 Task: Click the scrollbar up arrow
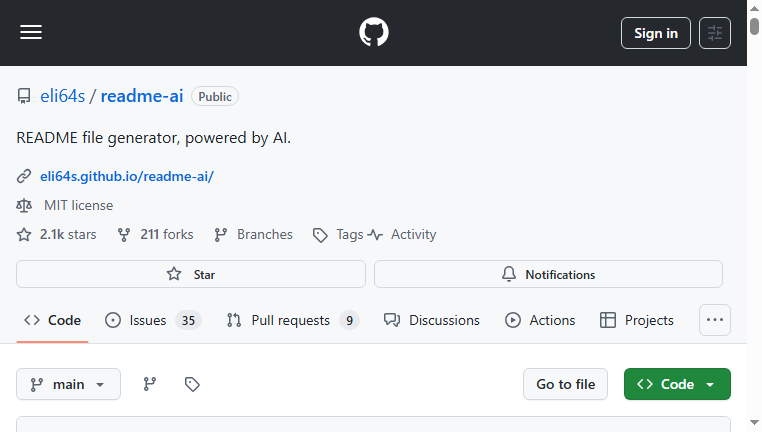tap(754, 8)
